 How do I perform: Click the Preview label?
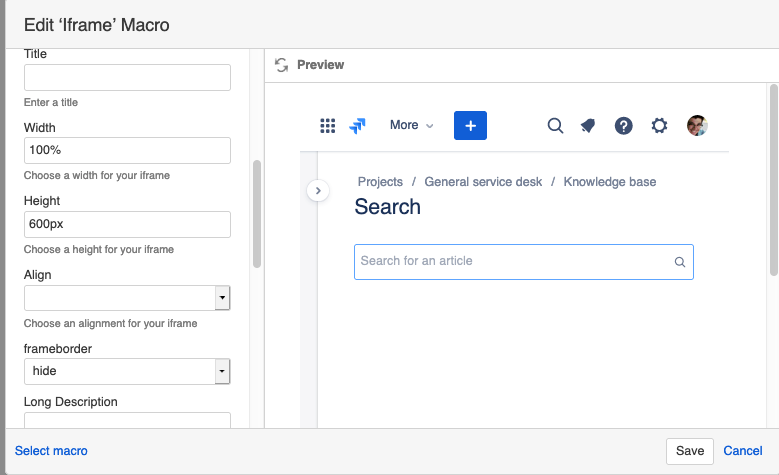(x=320, y=65)
